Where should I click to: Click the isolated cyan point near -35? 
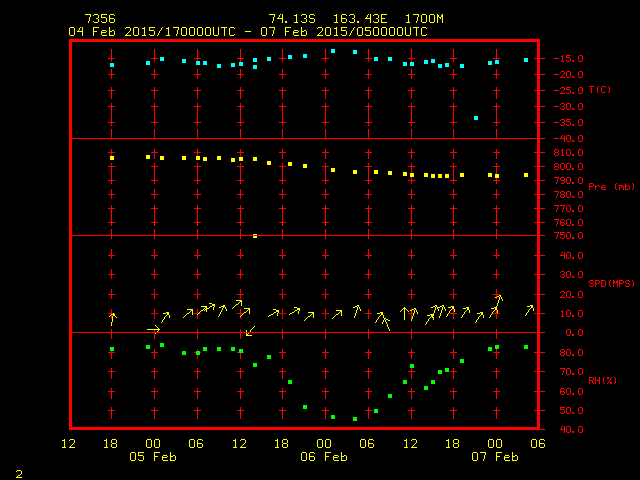click(476, 118)
